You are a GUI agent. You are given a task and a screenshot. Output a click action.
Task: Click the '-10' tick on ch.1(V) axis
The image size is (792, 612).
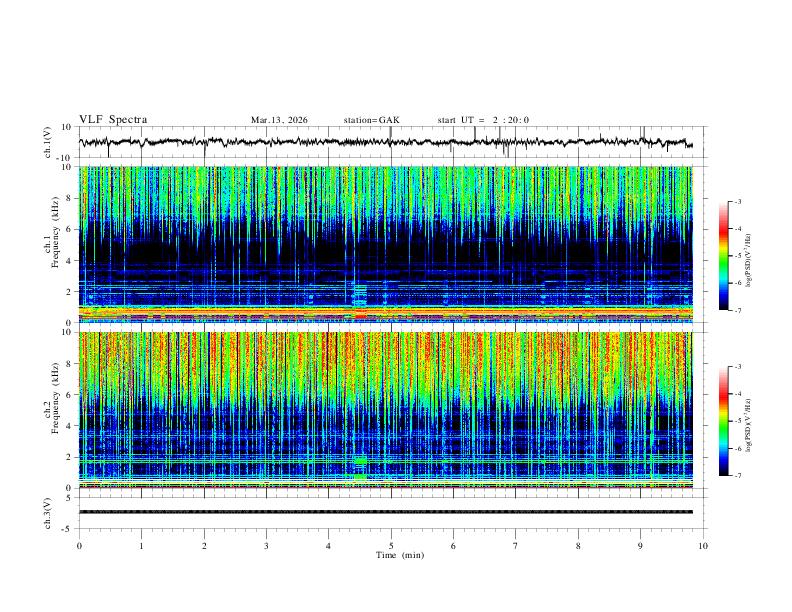pyautogui.click(x=65, y=158)
